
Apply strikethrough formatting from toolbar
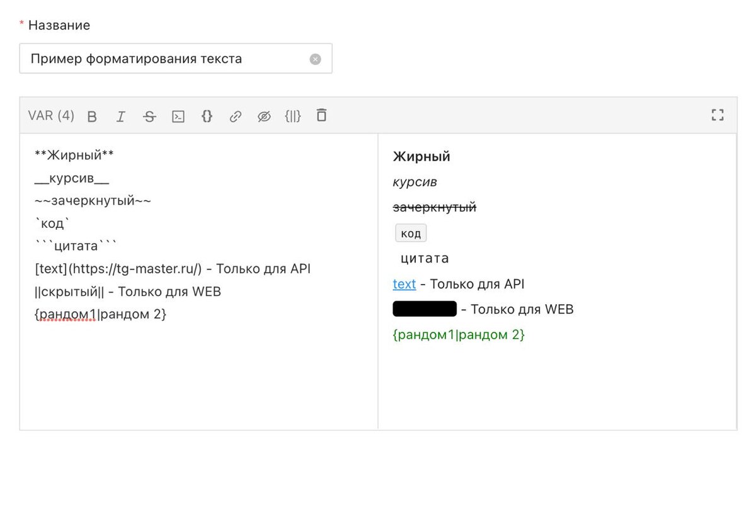pyautogui.click(x=149, y=116)
